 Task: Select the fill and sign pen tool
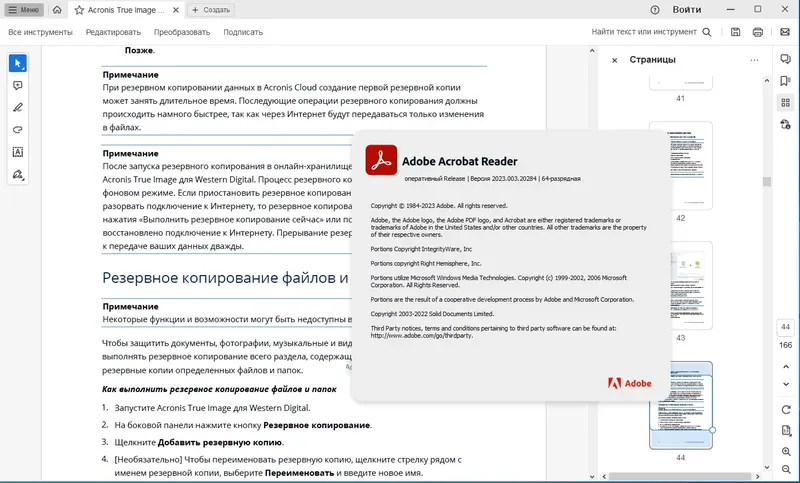tap(18, 174)
